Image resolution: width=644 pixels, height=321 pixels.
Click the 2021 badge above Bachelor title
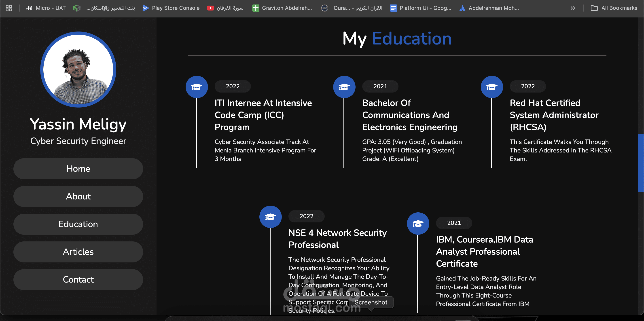click(380, 86)
